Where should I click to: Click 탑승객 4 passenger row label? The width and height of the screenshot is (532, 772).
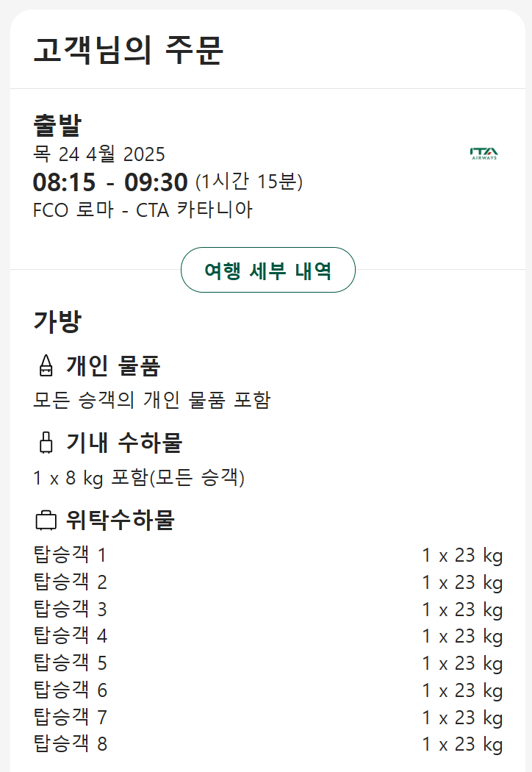pyautogui.click(x=71, y=636)
